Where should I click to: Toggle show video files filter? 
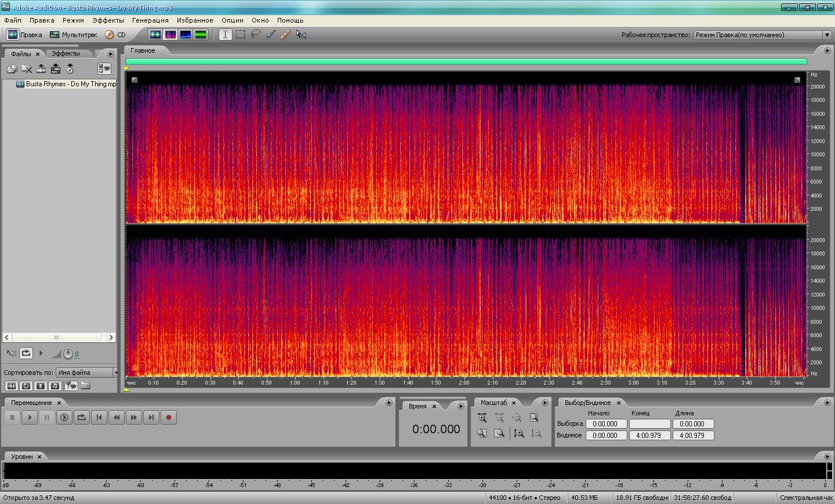pyautogui.click(x=41, y=386)
